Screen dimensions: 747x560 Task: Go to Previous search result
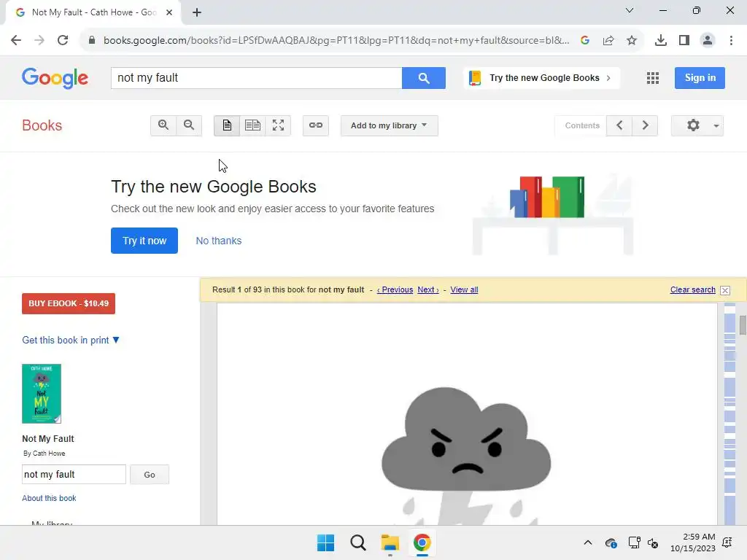tap(395, 289)
